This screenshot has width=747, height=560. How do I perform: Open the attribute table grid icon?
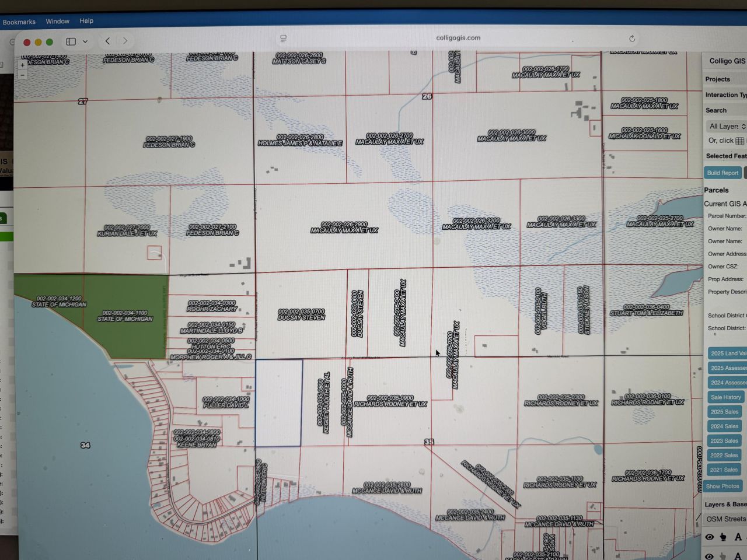(x=739, y=141)
